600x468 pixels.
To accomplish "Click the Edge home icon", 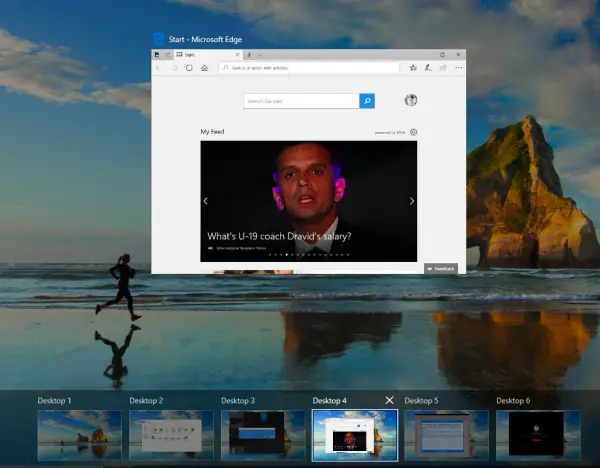I will click(204, 68).
